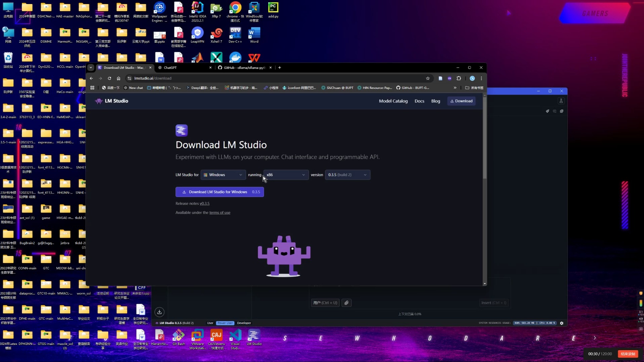Open VMware Workstation from the taskbar
This screenshot has width=644, height=362.
[198, 337]
